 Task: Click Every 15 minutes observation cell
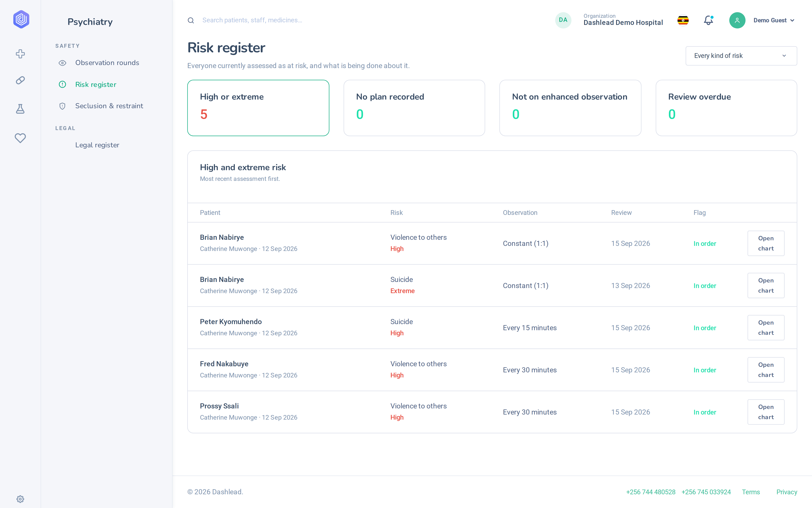[529, 328]
